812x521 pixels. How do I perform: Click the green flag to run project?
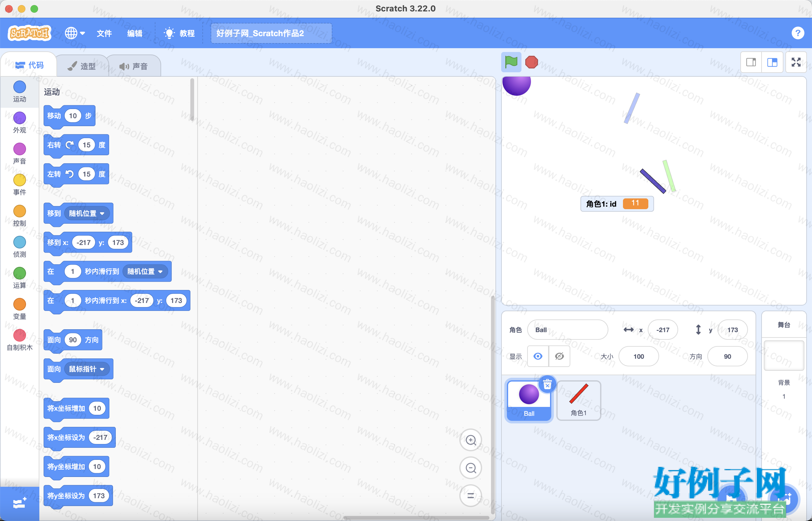pyautogui.click(x=511, y=62)
